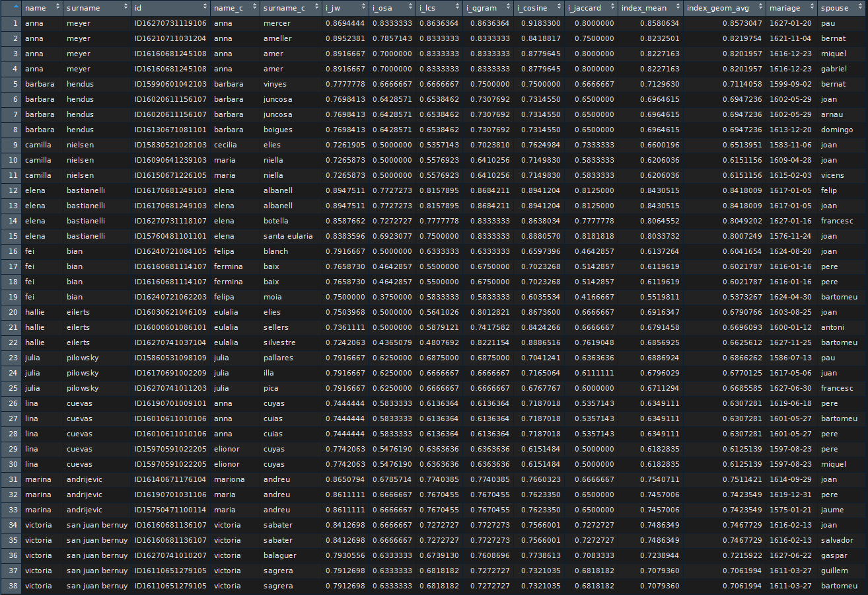Select row number 1
Image resolution: width=868 pixels, height=595 pixels.
[x=11, y=23]
